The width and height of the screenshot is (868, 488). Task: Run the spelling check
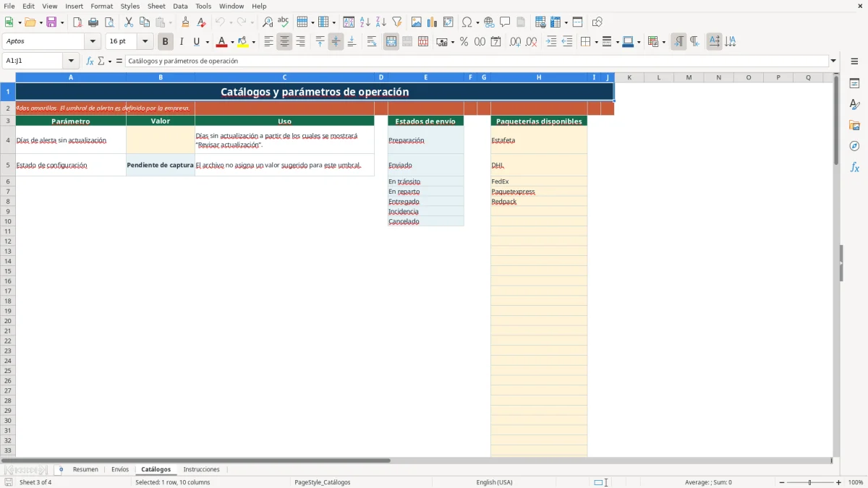(x=284, y=22)
